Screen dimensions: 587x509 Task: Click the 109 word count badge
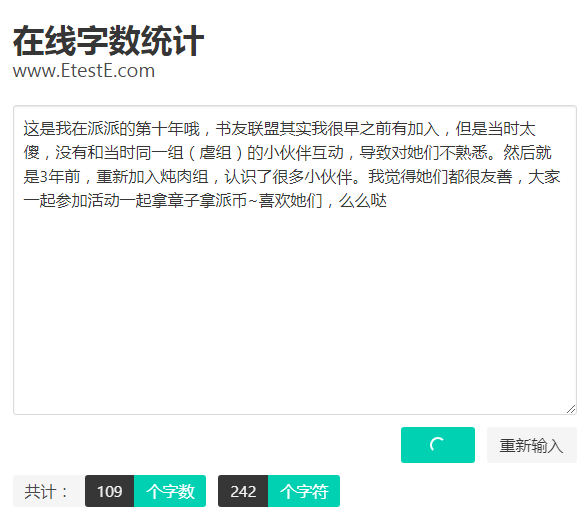(x=110, y=491)
